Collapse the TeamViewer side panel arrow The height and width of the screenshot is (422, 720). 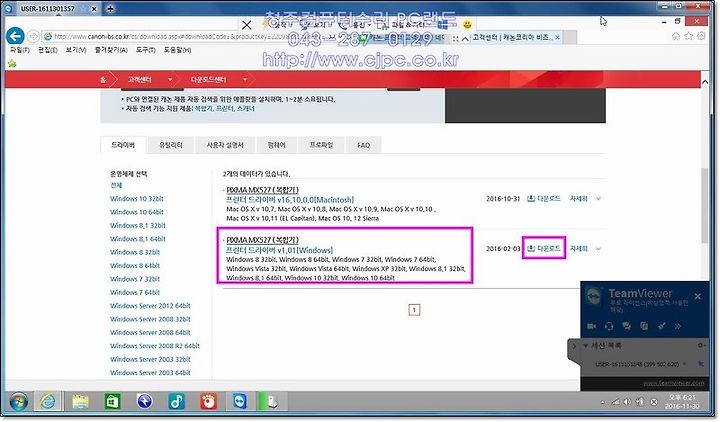pyautogui.click(x=574, y=346)
